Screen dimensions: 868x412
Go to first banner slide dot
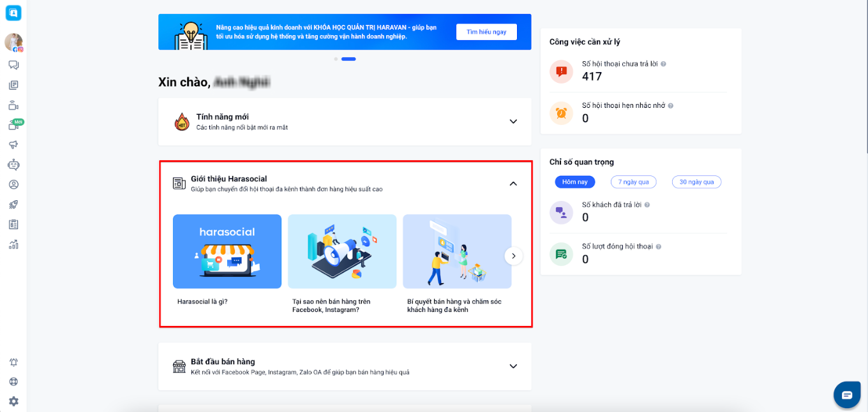(x=336, y=59)
